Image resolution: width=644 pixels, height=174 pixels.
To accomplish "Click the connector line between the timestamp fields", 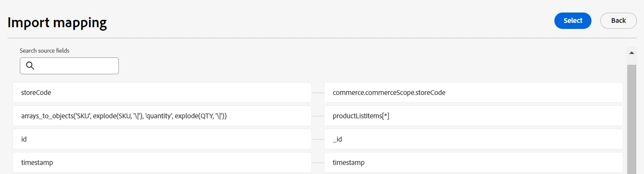I will (x=318, y=162).
